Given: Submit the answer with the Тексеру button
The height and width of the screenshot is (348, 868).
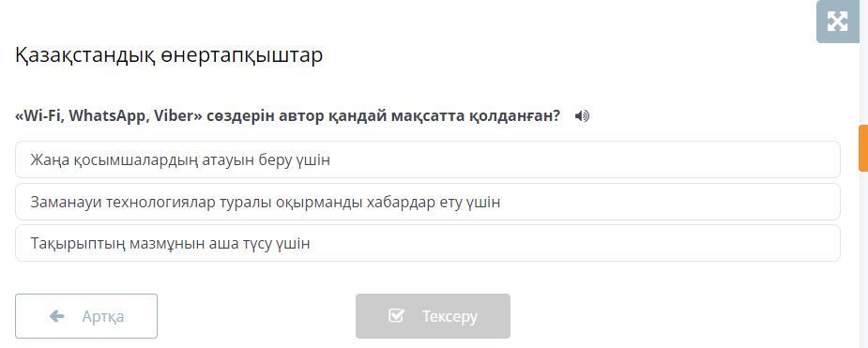Looking at the screenshot, I should [433, 316].
